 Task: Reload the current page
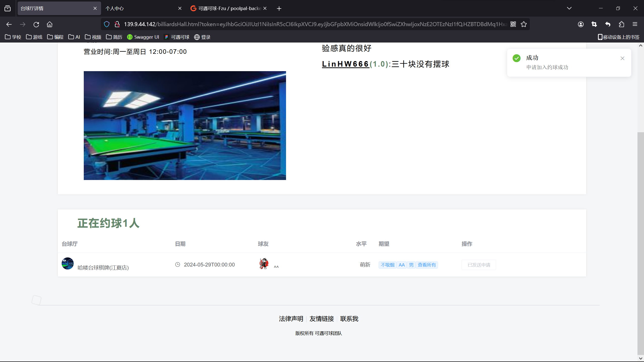[36, 24]
